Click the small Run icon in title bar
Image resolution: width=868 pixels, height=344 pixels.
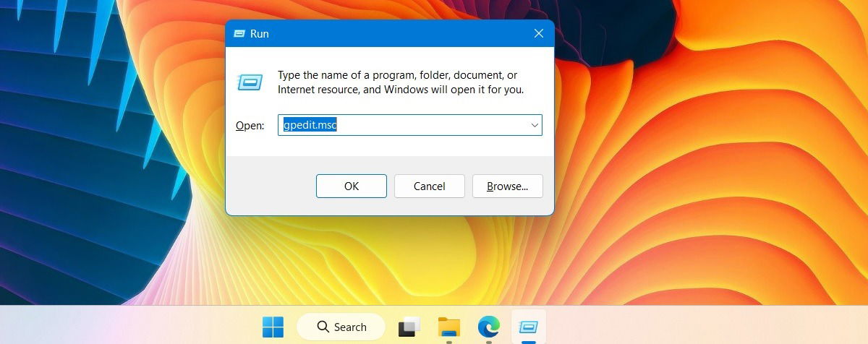click(x=238, y=34)
